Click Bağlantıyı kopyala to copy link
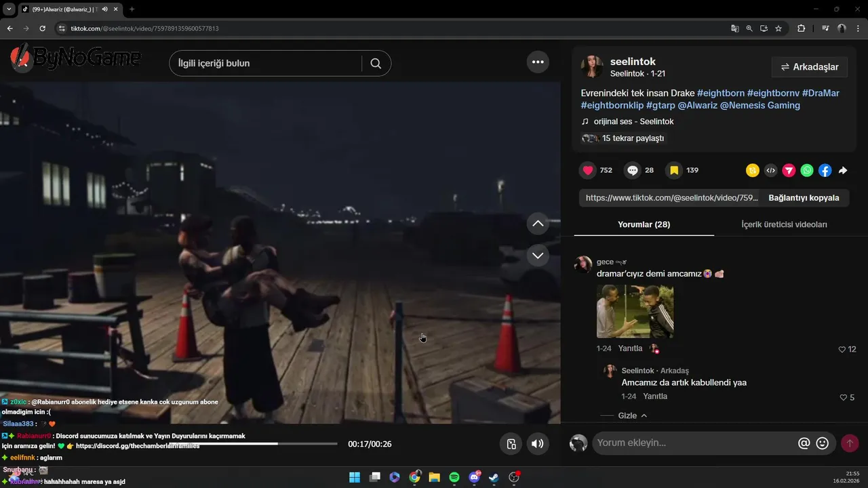 coord(804,198)
